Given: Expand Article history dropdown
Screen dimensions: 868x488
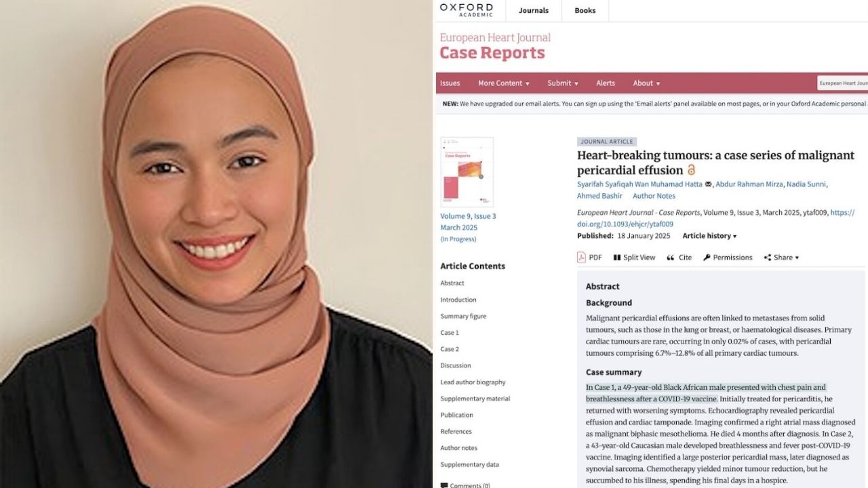Looking at the screenshot, I should (709, 236).
